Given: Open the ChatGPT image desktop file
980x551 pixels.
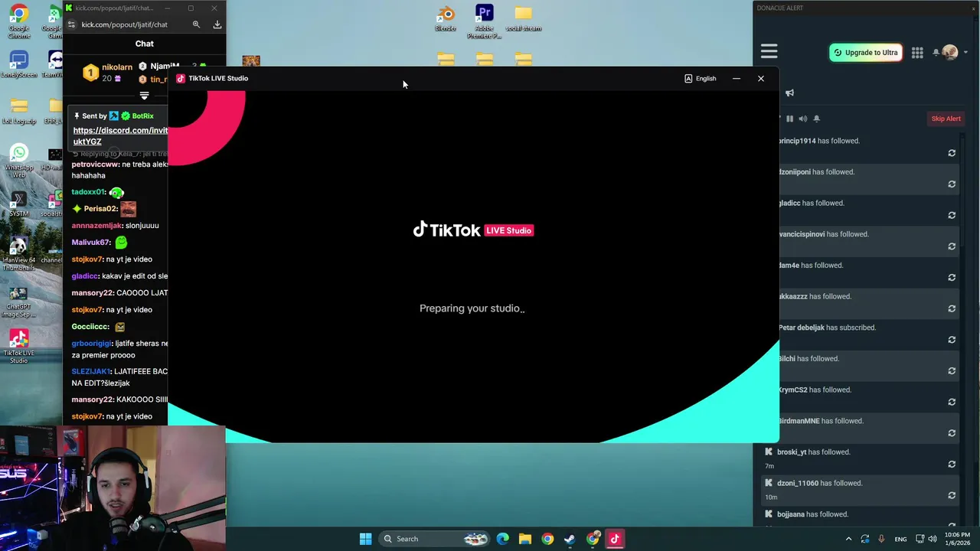Looking at the screenshot, I should [x=19, y=301].
